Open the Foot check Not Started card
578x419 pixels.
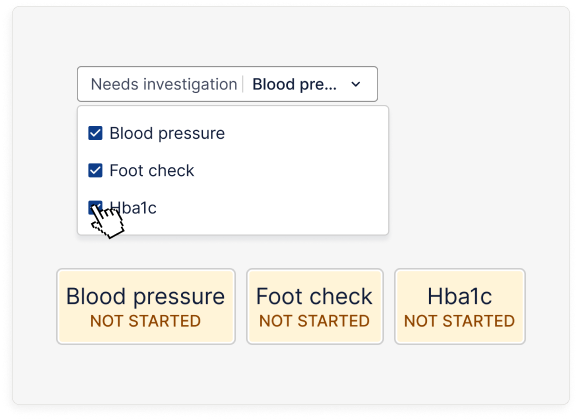pos(315,307)
